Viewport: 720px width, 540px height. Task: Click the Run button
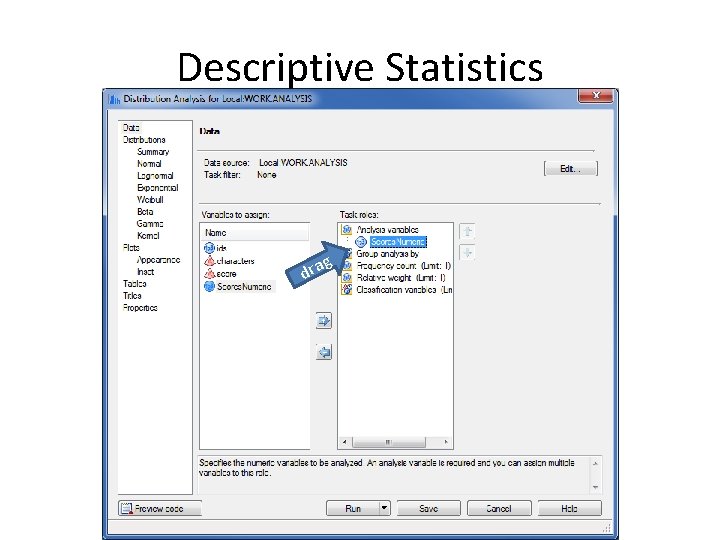coord(353,508)
